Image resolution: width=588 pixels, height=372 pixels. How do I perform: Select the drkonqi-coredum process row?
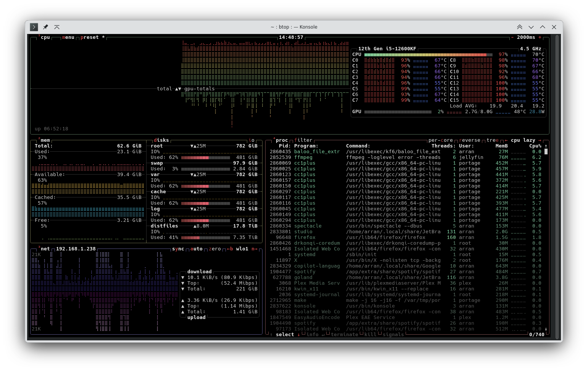tap(406, 243)
